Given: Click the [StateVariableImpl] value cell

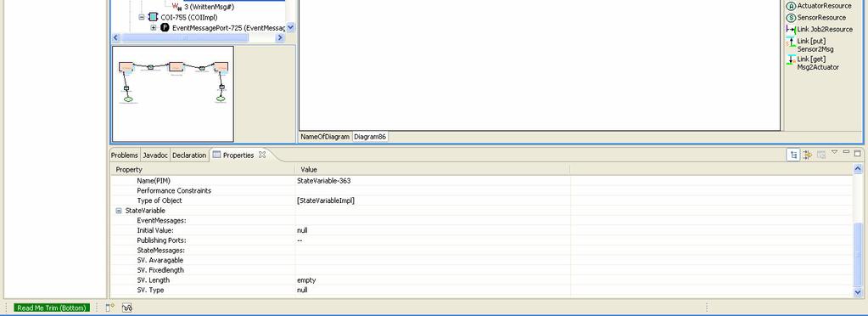Looking at the screenshot, I should (433, 200).
